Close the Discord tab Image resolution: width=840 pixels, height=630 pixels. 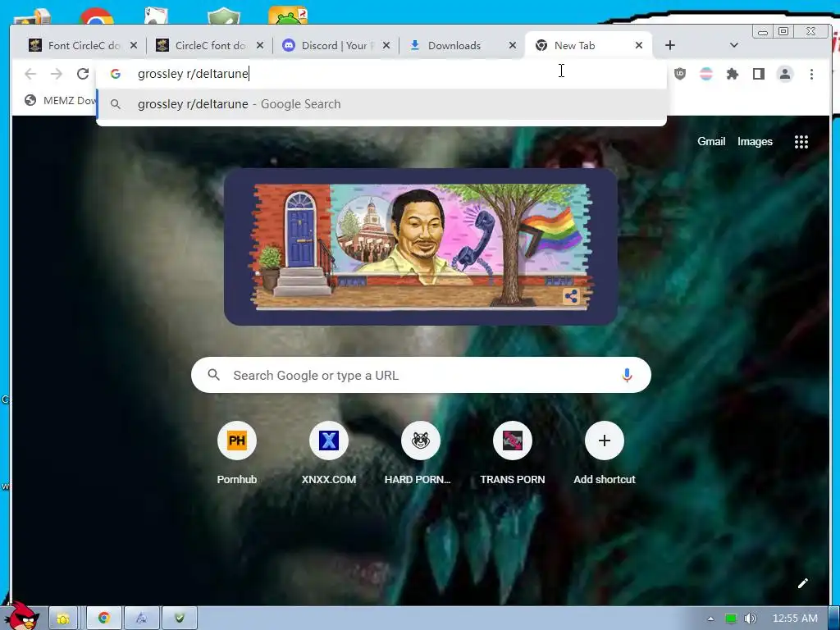pyautogui.click(x=386, y=46)
